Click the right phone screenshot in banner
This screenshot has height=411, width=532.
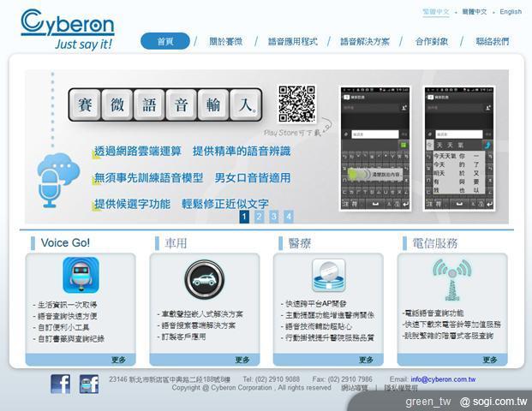pyautogui.click(x=459, y=148)
